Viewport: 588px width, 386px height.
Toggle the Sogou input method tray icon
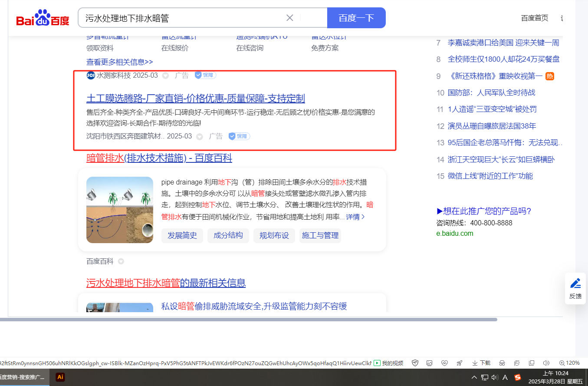coord(517,377)
